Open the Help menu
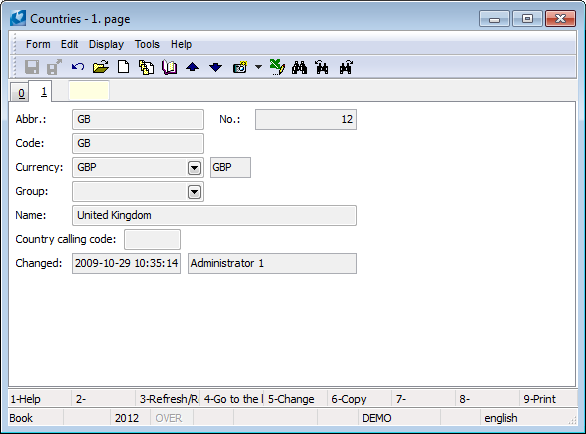This screenshot has width=586, height=434. click(x=182, y=44)
